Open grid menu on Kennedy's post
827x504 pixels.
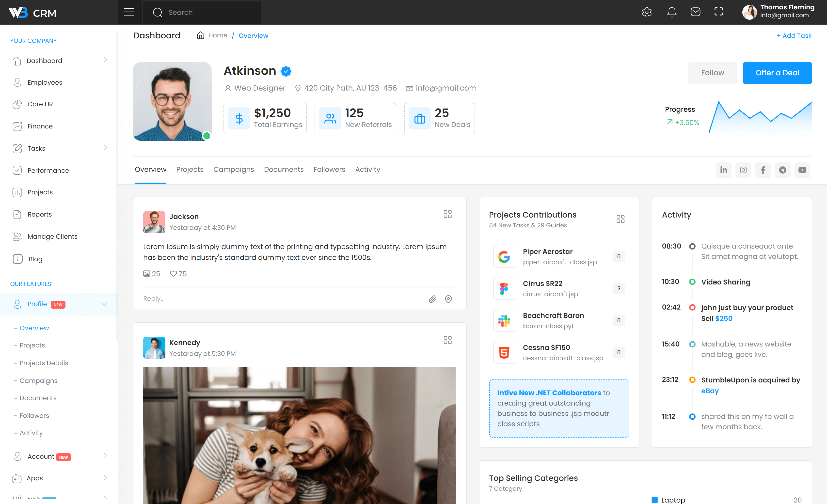coord(448,340)
